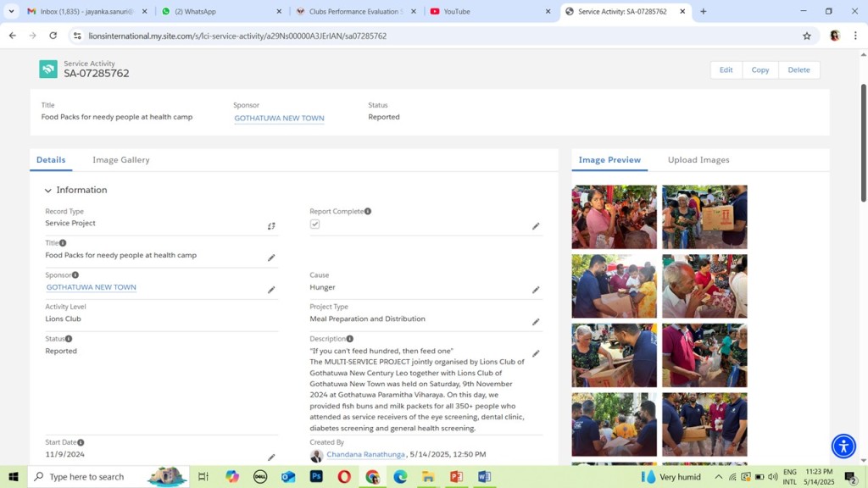Screen dimensions: 868x488
Task: Open Chandana Ranathunga's profile link
Action: click(x=365, y=454)
